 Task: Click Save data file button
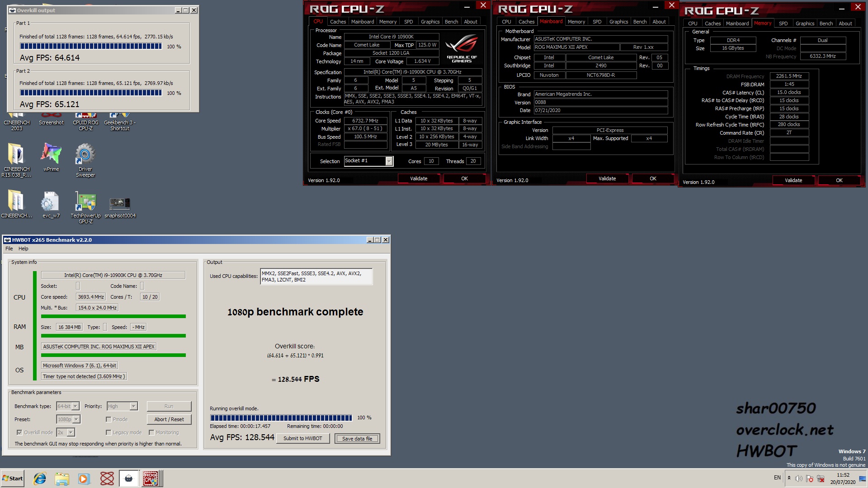357,438
